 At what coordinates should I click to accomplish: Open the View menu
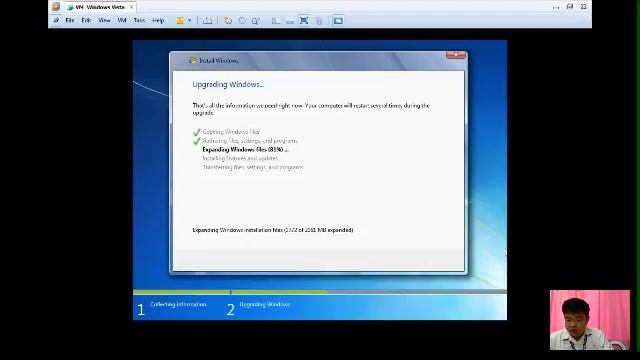[104, 20]
